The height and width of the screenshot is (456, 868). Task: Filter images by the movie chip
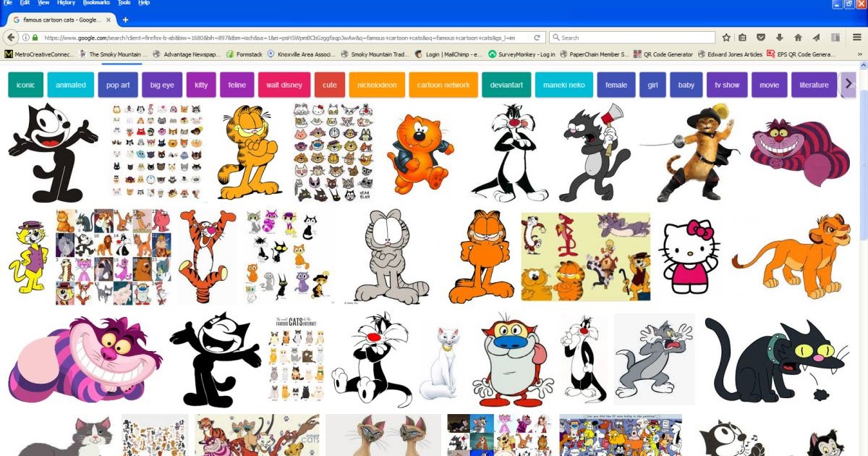pos(769,85)
